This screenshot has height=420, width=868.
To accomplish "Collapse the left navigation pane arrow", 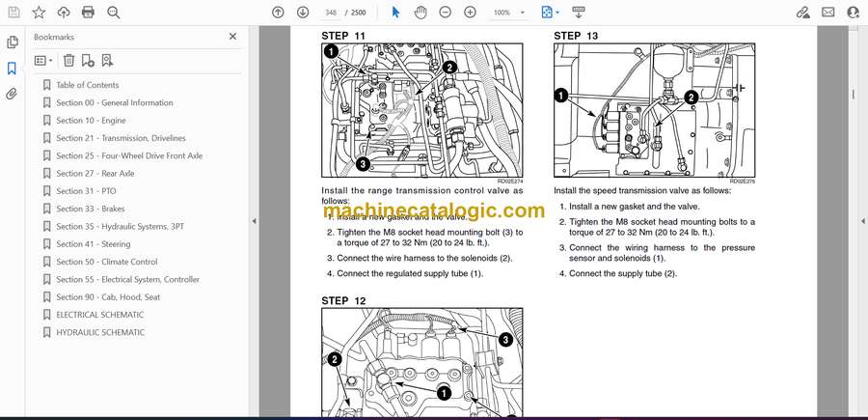I will [x=254, y=221].
